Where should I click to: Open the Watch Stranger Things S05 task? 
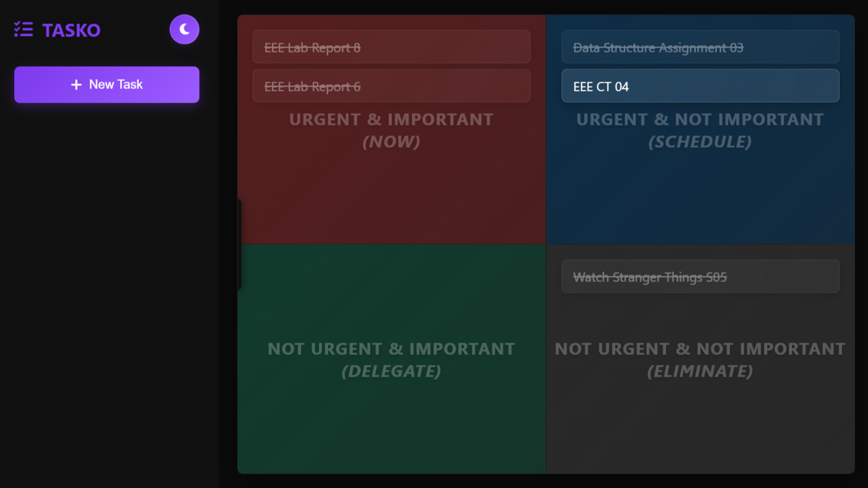pos(700,276)
